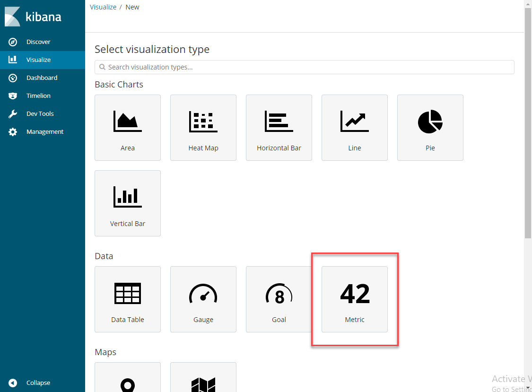Open the Discover menu item
The height and width of the screenshot is (392, 532).
coord(43,42)
